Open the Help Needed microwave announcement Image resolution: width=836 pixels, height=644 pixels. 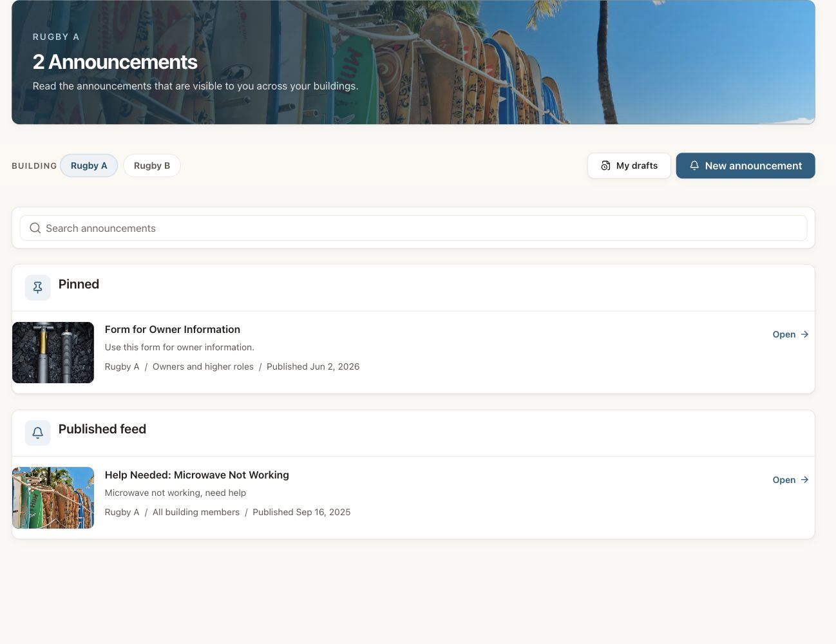pos(790,480)
